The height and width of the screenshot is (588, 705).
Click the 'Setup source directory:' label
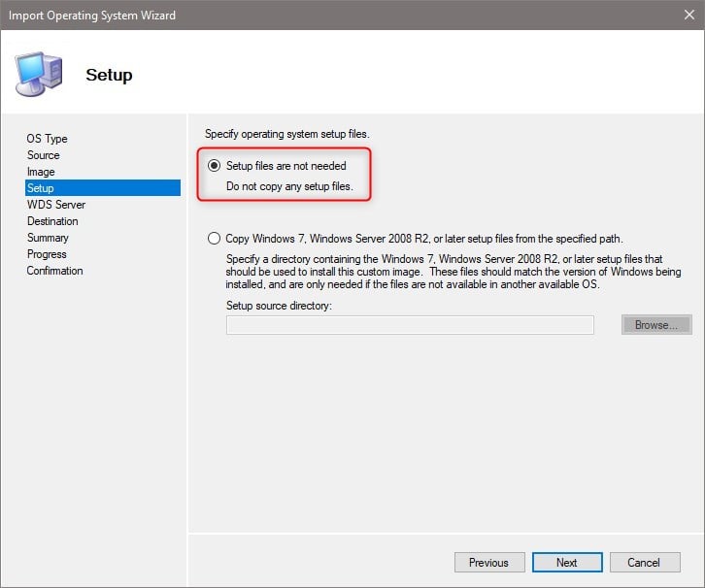(279, 306)
